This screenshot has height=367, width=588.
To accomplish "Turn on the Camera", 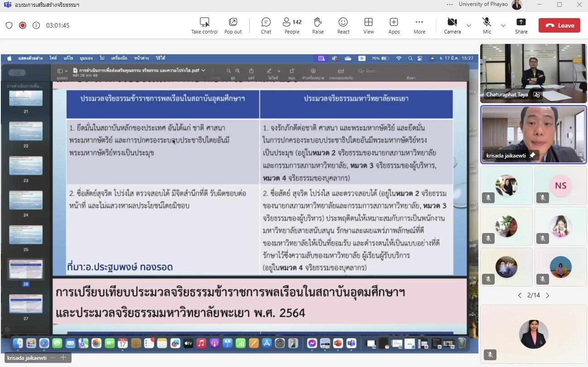I will point(452,25).
